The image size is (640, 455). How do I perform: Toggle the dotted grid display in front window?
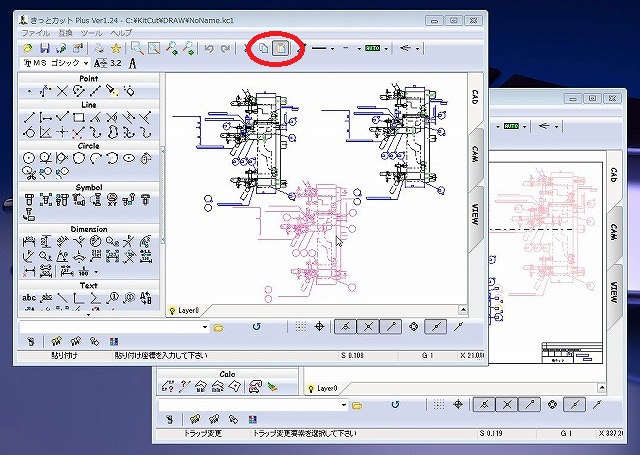(x=301, y=326)
